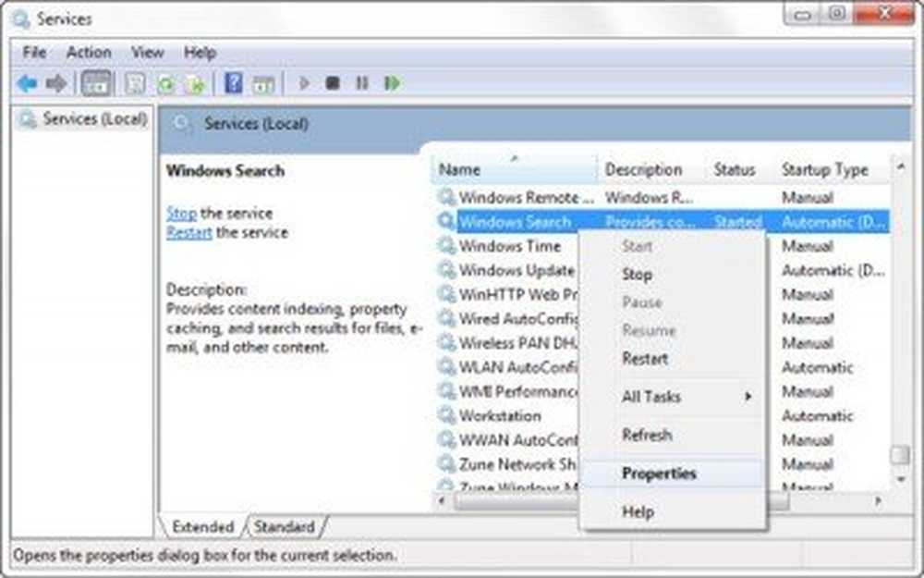Click the blue Help book toolbar icon

click(x=234, y=84)
